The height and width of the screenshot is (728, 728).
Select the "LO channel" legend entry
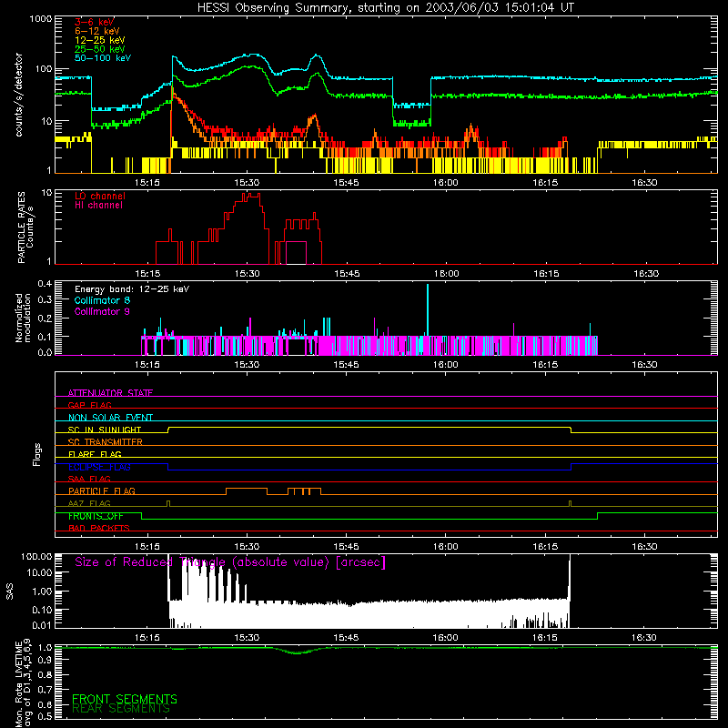(x=100, y=196)
